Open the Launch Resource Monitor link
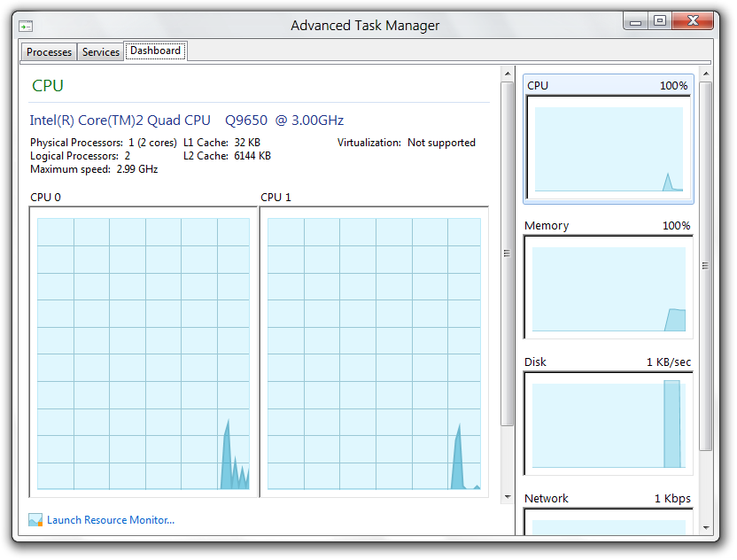Screen dimensions: 737x560 [111, 520]
